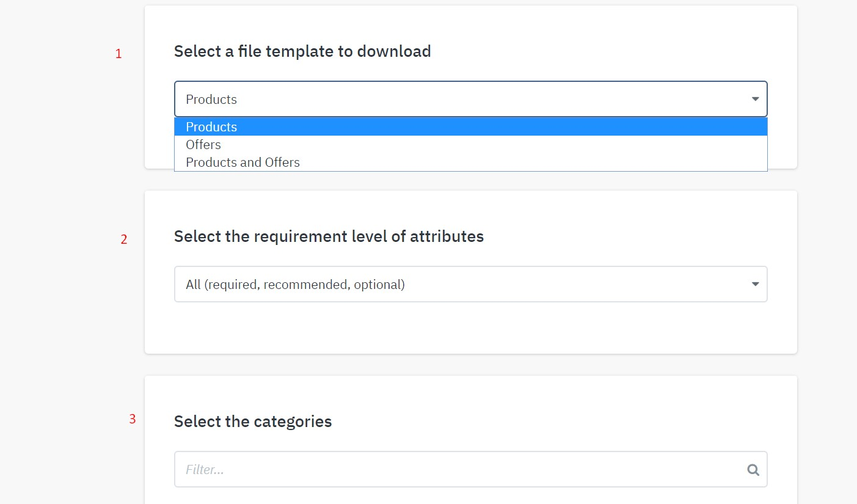Click the red step number 2
The width and height of the screenshot is (857, 504).
[124, 239]
